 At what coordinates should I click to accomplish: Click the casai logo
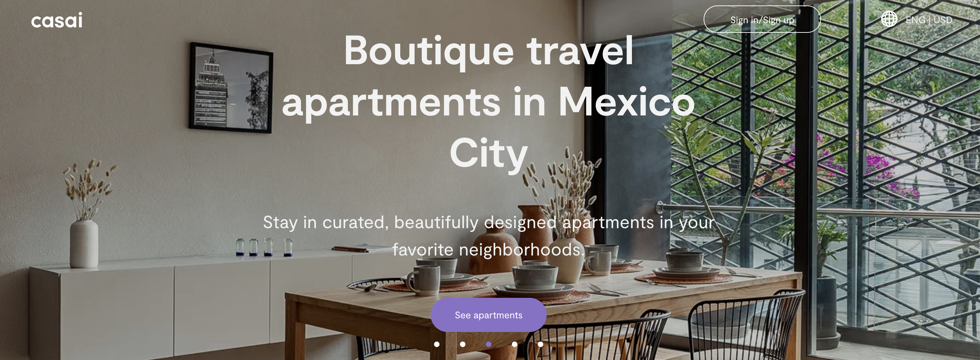pyautogui.click(x=57, y=20)
